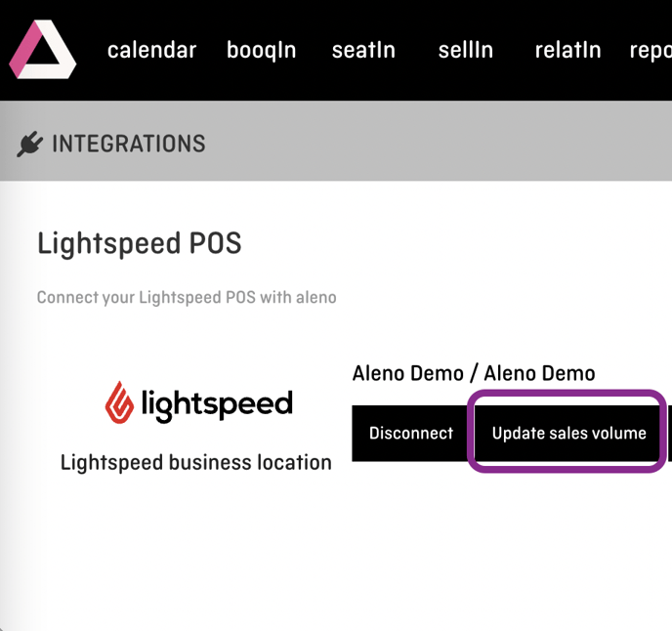This screenshot has height=631, width=672.
Task: Click the red Lightspeed flame icon
Action: tap(119, 402)
